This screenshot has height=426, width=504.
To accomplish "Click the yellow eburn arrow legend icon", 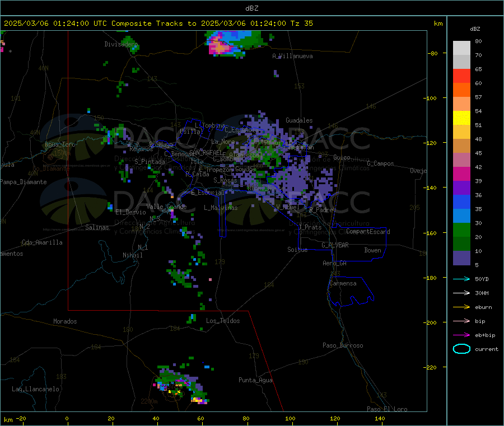I will [x=461, y=307].
